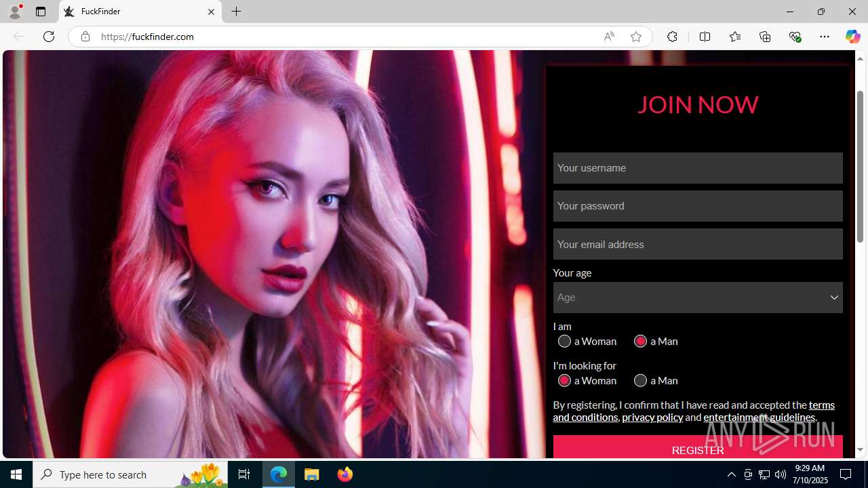Open the Extensions puzzle icon

click(672, 37)
